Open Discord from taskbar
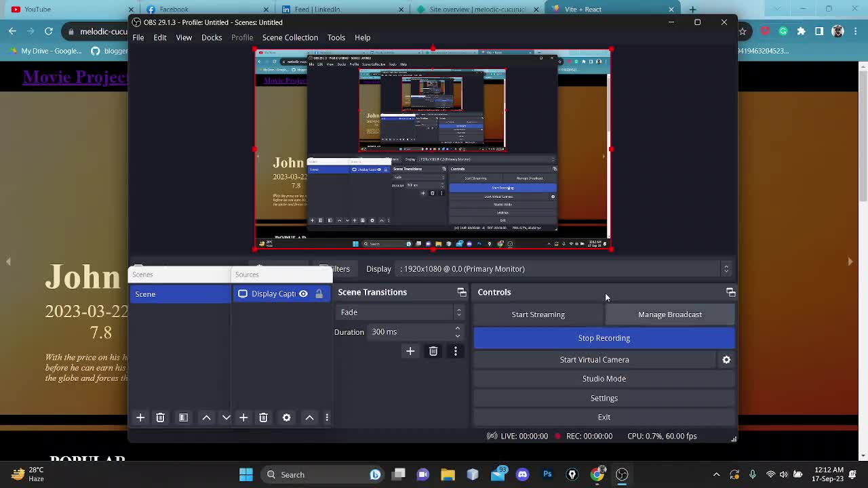The height and width of the screenshot is (488, 868). pyautogui.click(x=522, y=474)
